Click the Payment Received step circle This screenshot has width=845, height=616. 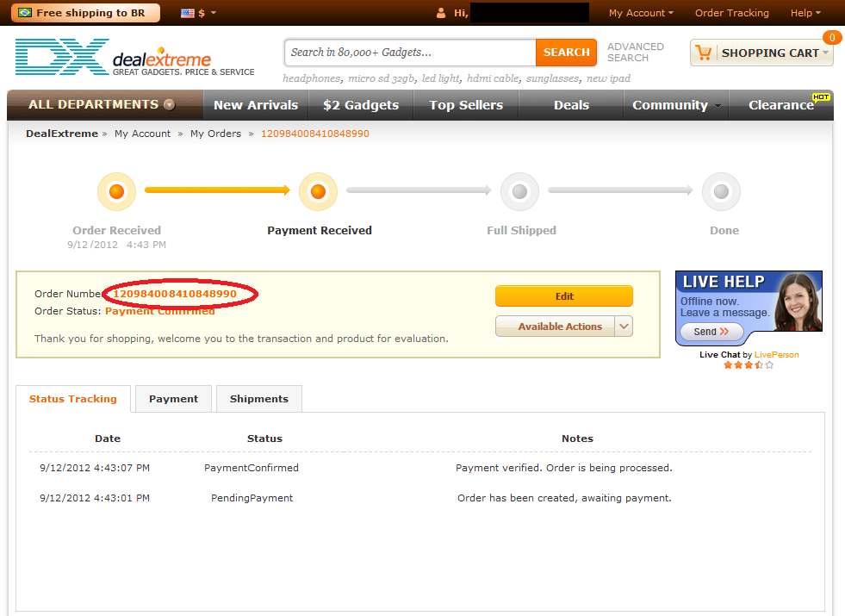point(318,191)
